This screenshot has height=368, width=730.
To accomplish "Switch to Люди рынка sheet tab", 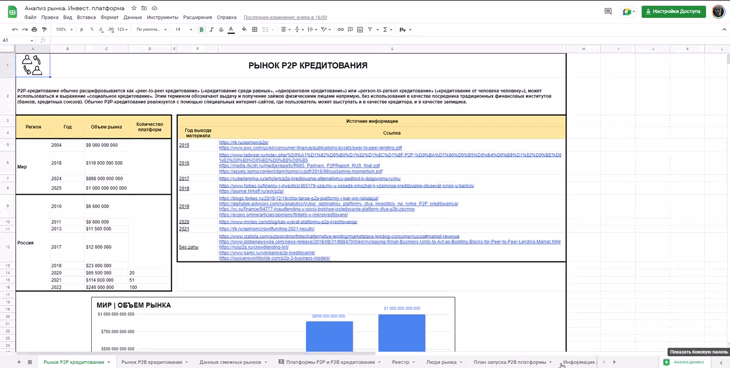I will 444,362.
